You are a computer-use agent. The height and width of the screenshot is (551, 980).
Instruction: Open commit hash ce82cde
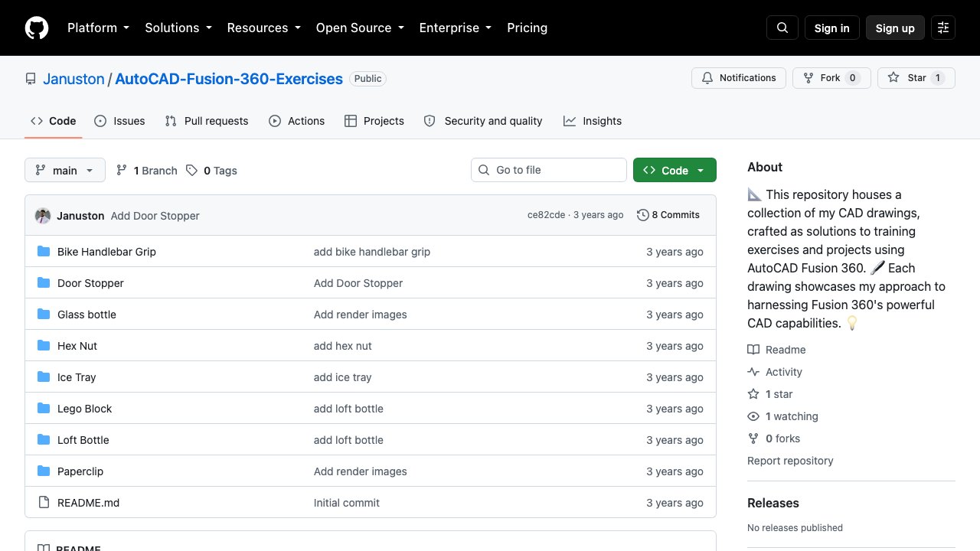tap(546, 215)
